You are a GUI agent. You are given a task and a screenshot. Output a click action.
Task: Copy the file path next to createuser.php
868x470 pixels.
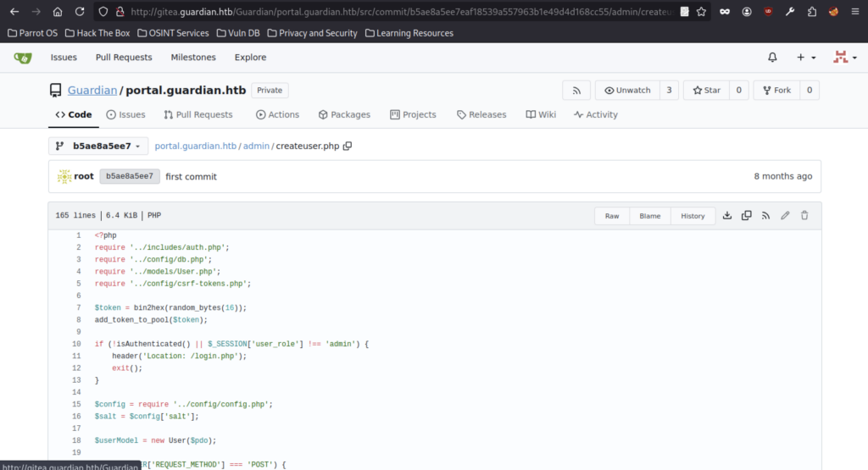[x=348, y=146]
